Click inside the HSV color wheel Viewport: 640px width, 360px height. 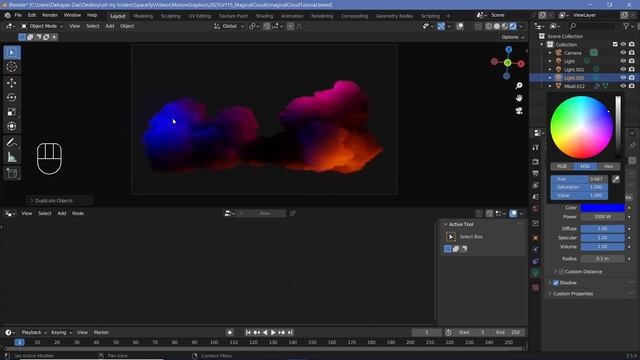tap(581, 127)
